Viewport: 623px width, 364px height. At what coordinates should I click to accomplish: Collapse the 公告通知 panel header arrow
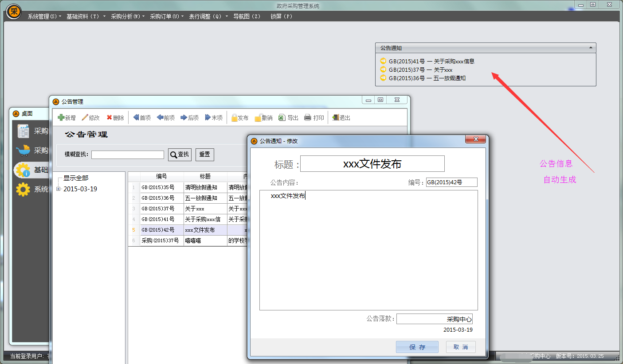[591, 47]
